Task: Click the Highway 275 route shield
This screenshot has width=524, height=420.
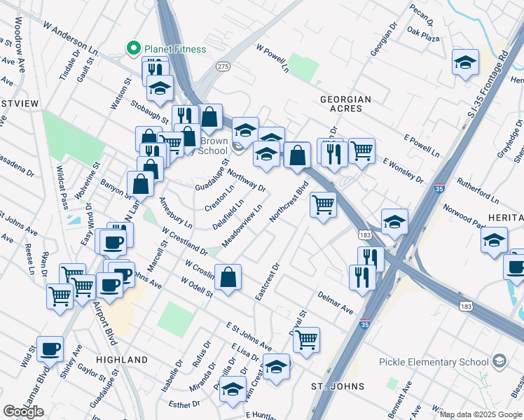Action: [223, 66]
